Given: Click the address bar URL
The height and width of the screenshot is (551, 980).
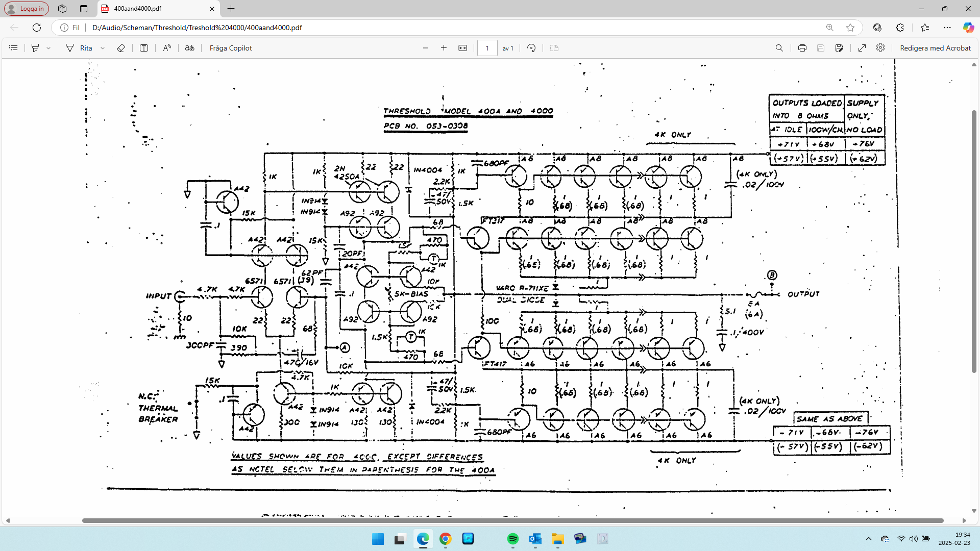Looking at the screenshot, I should pyautogui.click(x=197, y=28).
